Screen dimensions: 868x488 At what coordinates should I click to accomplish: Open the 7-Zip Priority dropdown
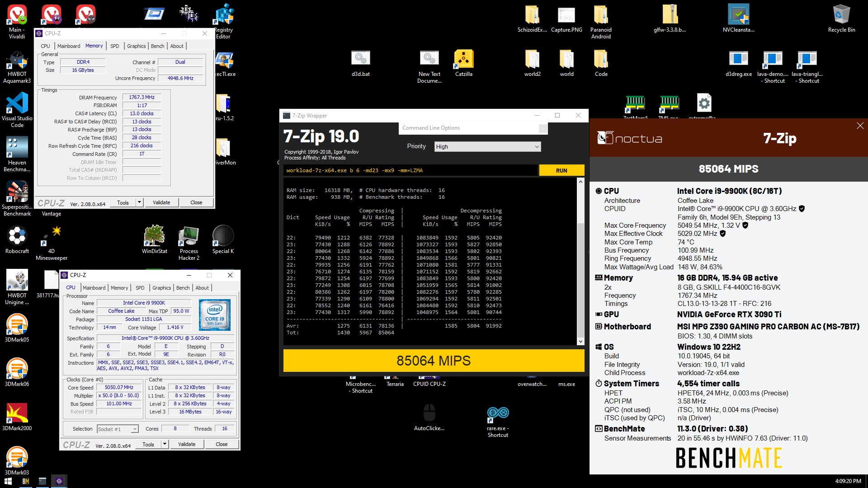tap(487, 146)
